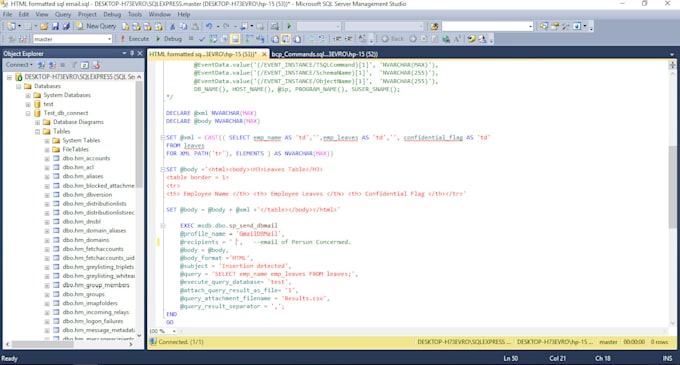Click the New Query button

pos(96,26)
